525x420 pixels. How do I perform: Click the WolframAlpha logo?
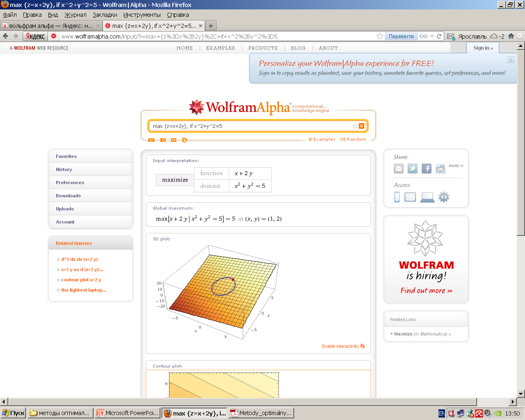click(259, 107)
